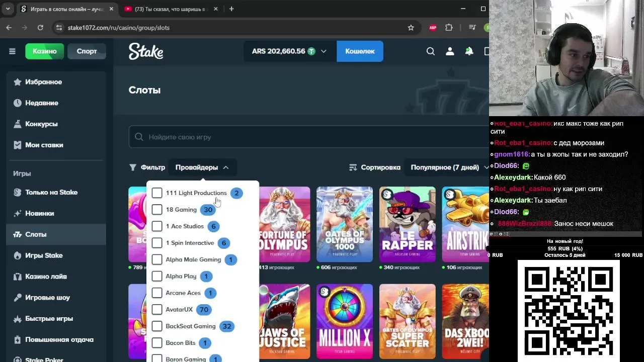The image size is (644, 362).
Task: Switch to Казино tab
Action: click(45, 51)
